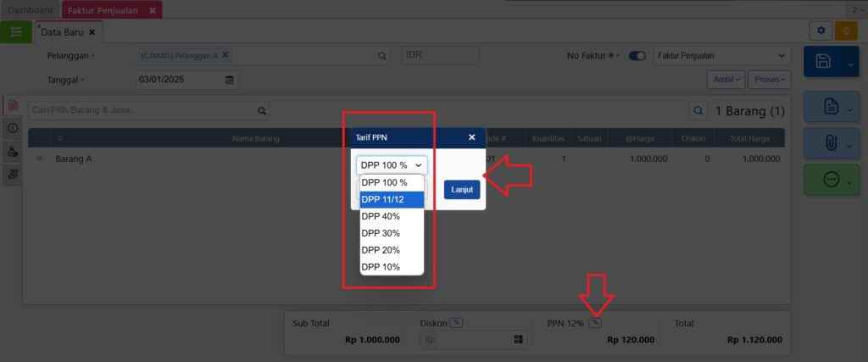The image size is (868, 362).
Task: Open the Proses dropdown menu
Action: (769, 79)
